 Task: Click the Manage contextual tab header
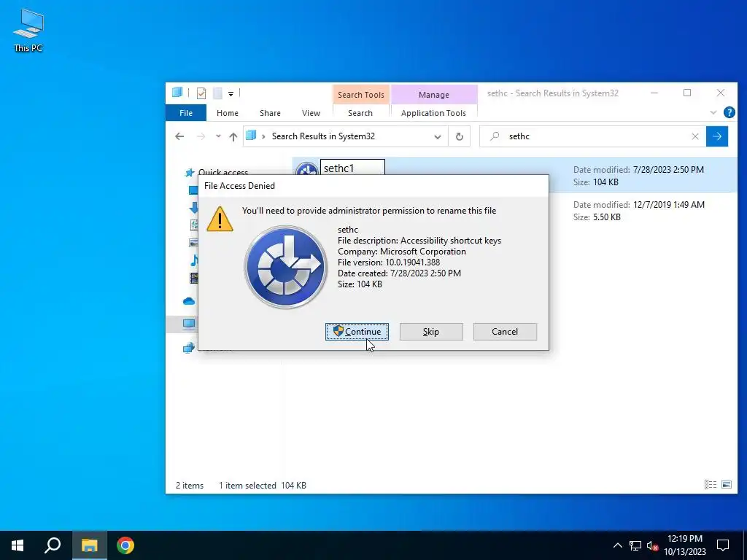tap(434, 95)
